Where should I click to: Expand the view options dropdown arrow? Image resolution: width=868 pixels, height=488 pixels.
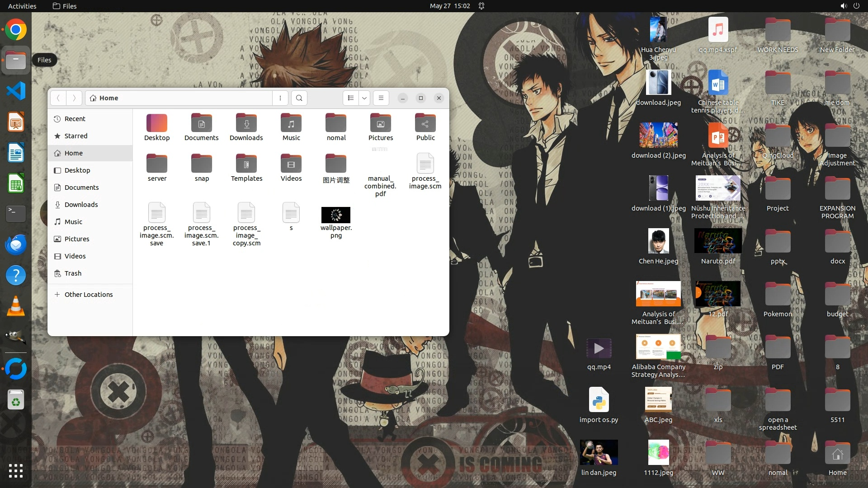pos(364,98)
